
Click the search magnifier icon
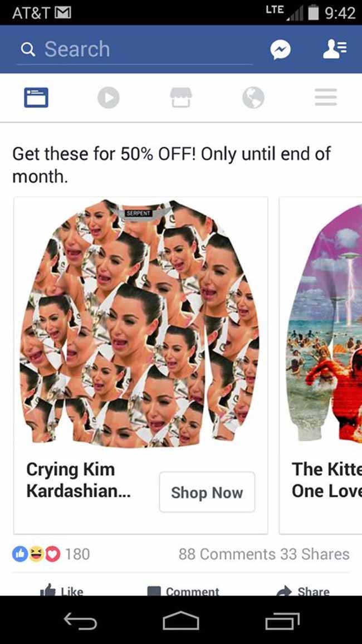pos(27,50)
